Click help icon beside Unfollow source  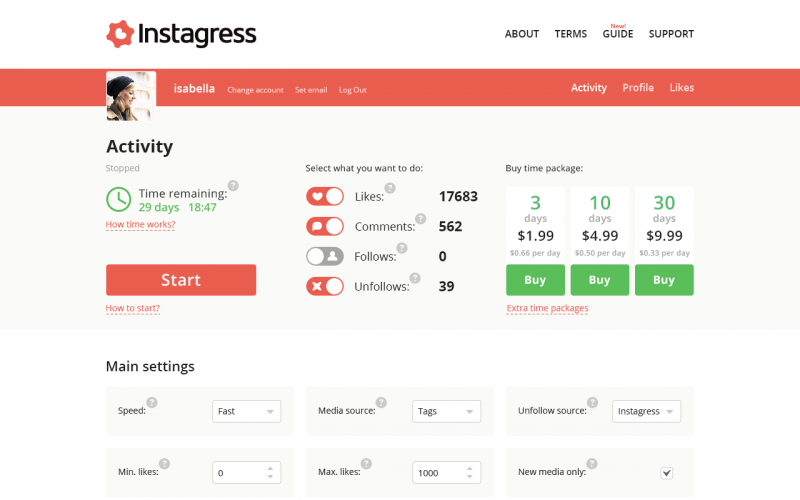pyautogui.click(x=592, y=402)
